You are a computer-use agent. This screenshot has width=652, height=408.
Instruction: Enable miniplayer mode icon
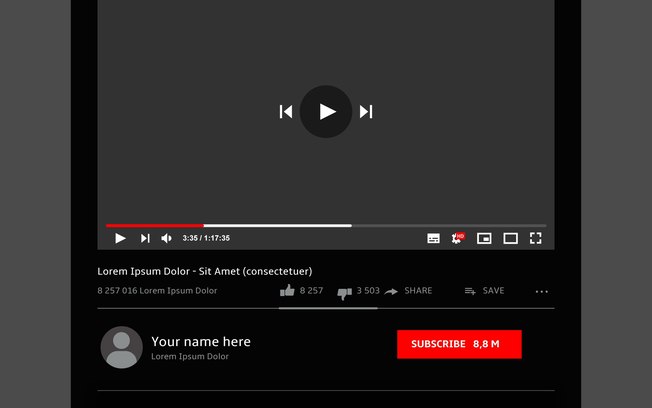click(x=484, y=238)
